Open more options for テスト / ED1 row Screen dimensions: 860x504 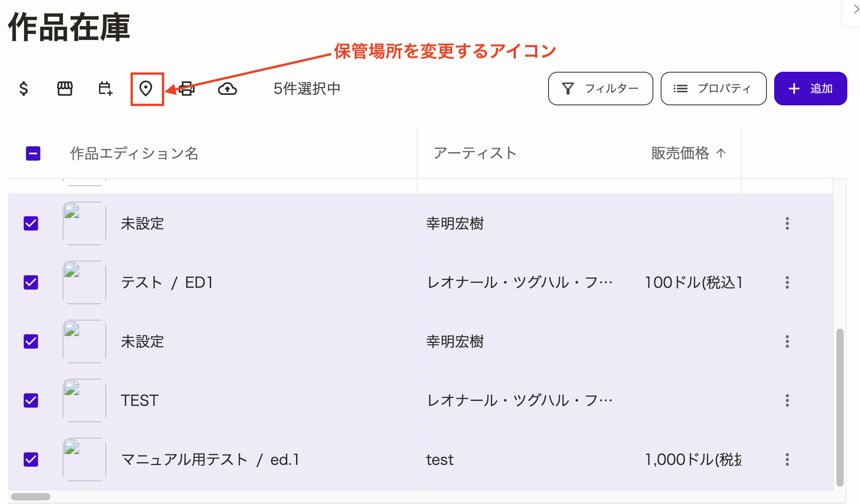coord(787,282)
